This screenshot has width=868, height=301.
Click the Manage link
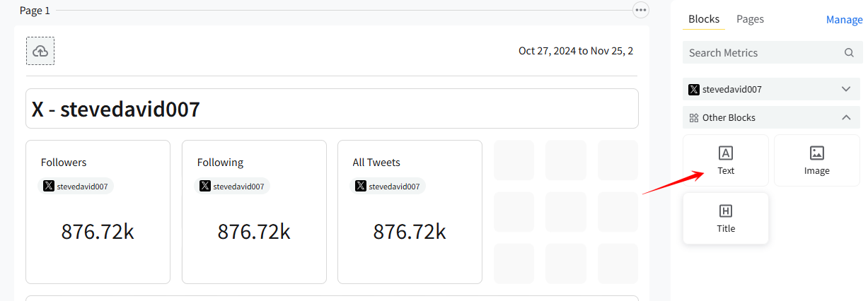844,20
